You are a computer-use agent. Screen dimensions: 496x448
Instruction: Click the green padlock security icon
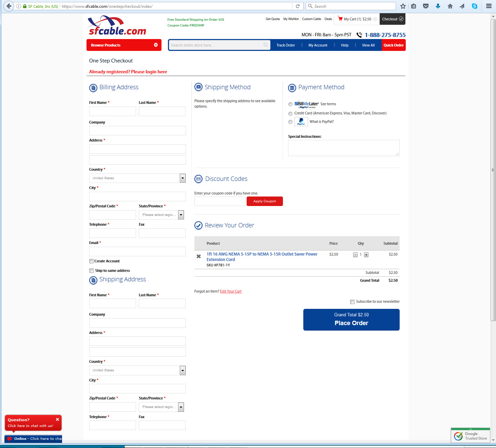(25, 6)
